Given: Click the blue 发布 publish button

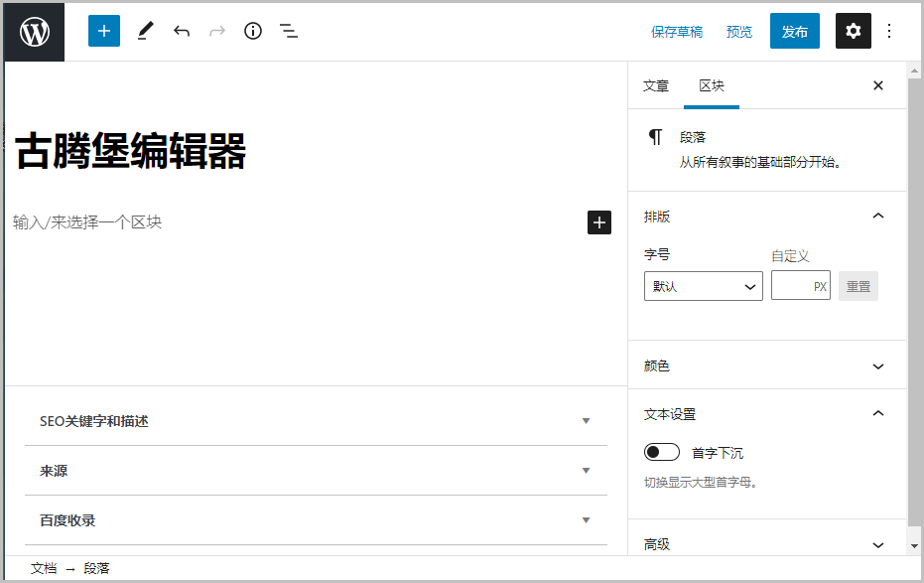Looking at the screenshot, I should pos(794,31).
